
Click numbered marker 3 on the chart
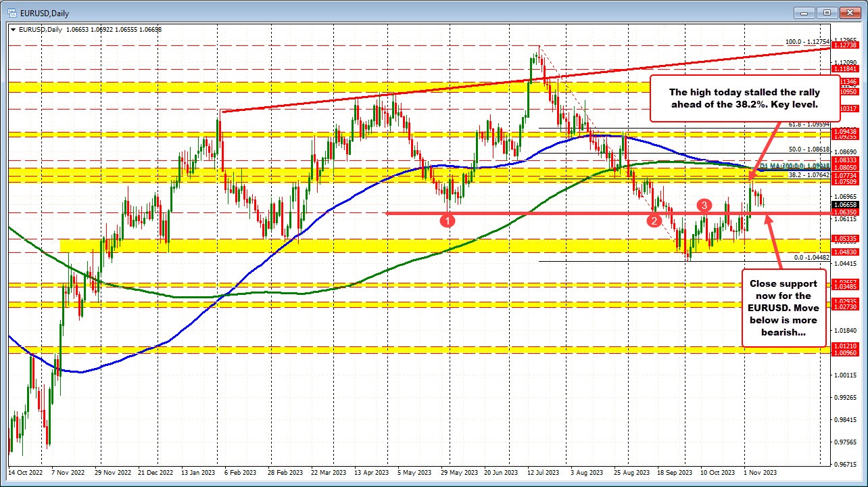tap(704, 206)
